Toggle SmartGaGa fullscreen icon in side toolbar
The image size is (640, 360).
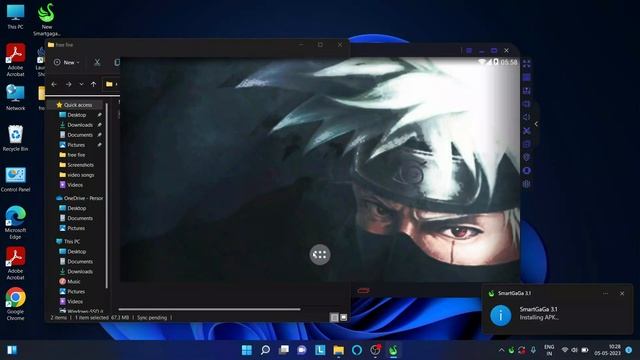[x=527, y=64]
